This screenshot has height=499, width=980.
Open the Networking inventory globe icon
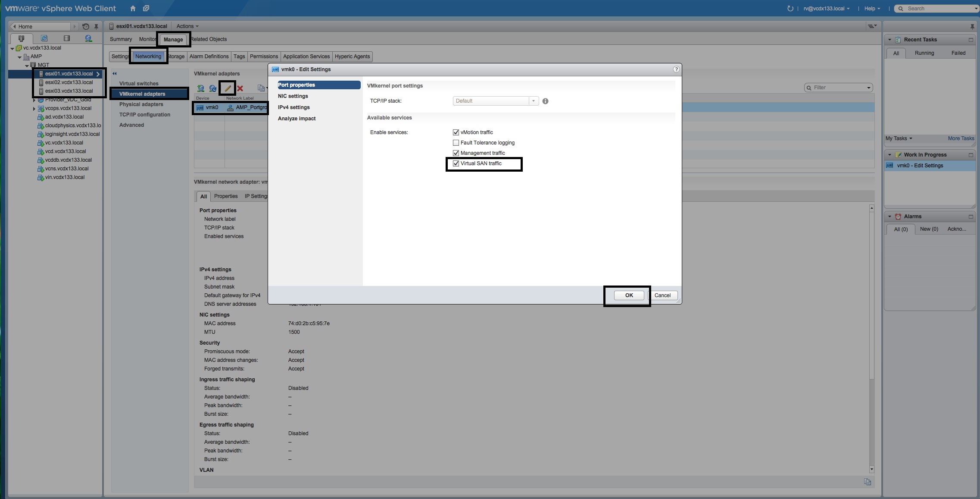(x=88, y=38)
